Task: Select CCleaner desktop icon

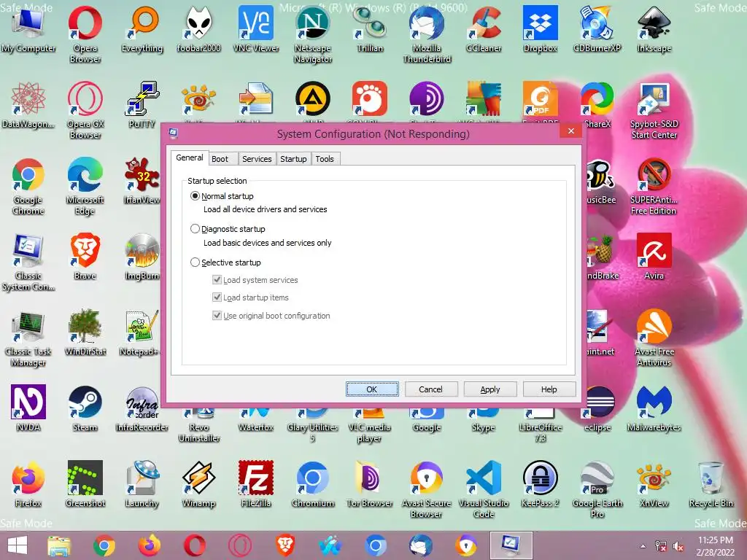Action: 484,29
